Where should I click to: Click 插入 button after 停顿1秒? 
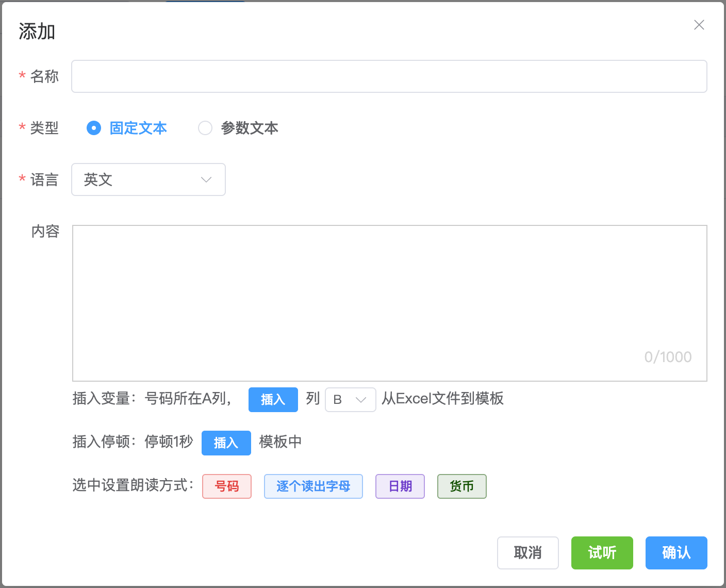click(x=226, y=443)
